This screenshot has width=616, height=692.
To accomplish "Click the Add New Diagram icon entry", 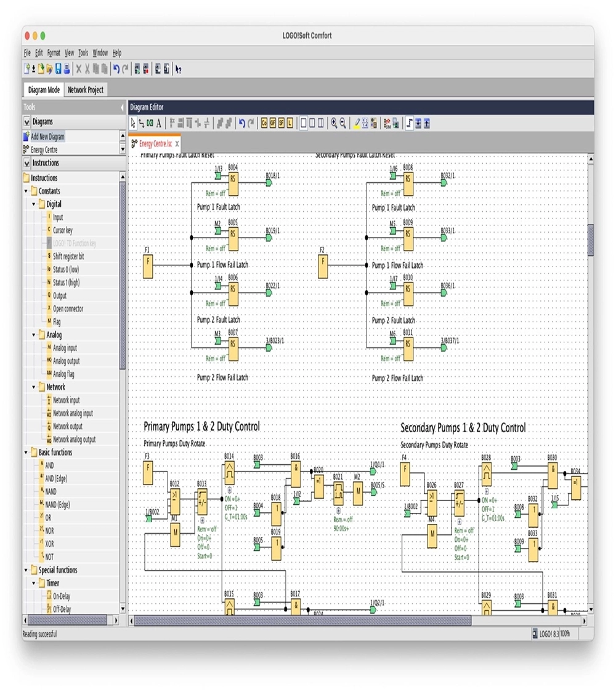I will (44, 137).
